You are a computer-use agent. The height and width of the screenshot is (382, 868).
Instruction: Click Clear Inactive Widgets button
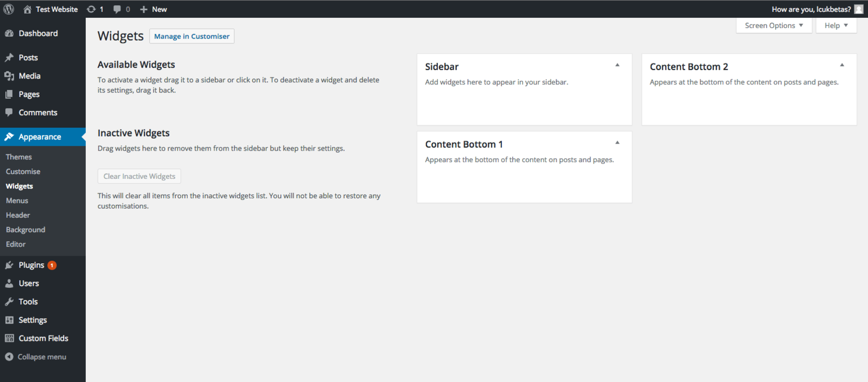(139, 177)
